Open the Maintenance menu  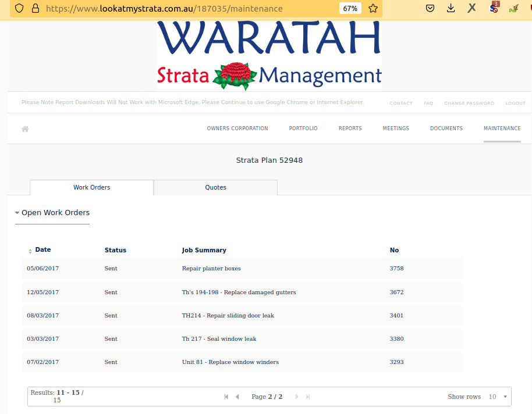coord(502,129)
